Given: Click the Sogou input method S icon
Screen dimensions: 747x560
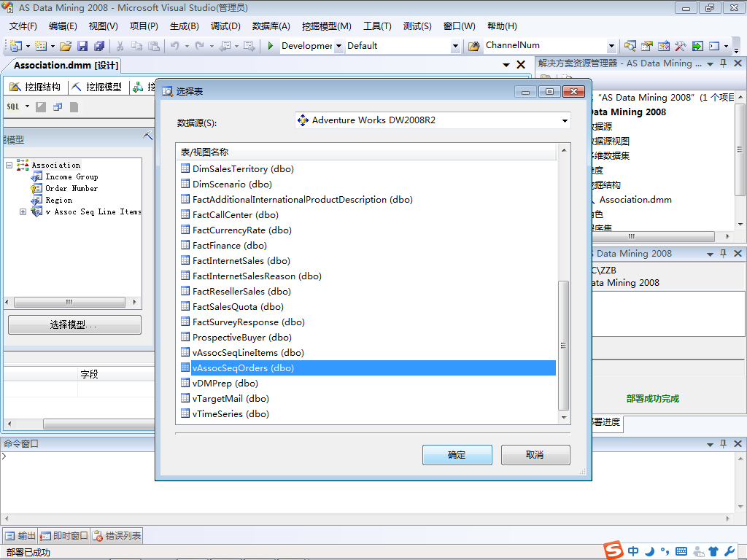Looking at the screenshot, I should point(614,551).
